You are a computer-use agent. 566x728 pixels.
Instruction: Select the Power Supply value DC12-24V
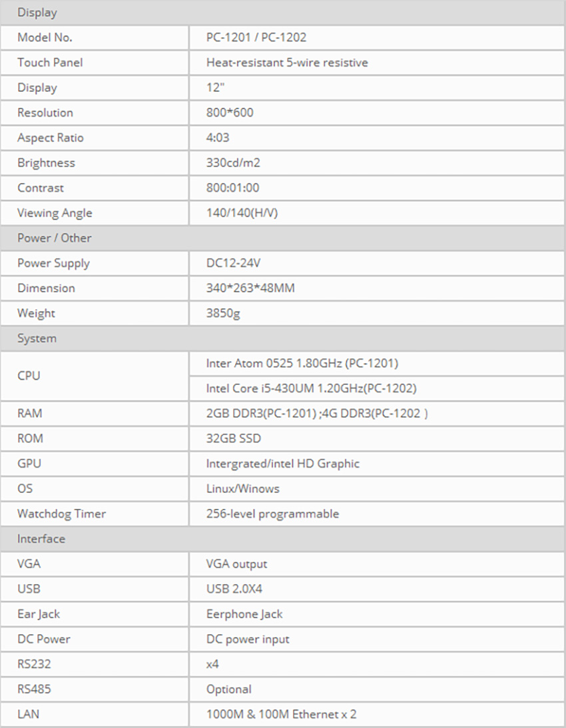(232, 263)
